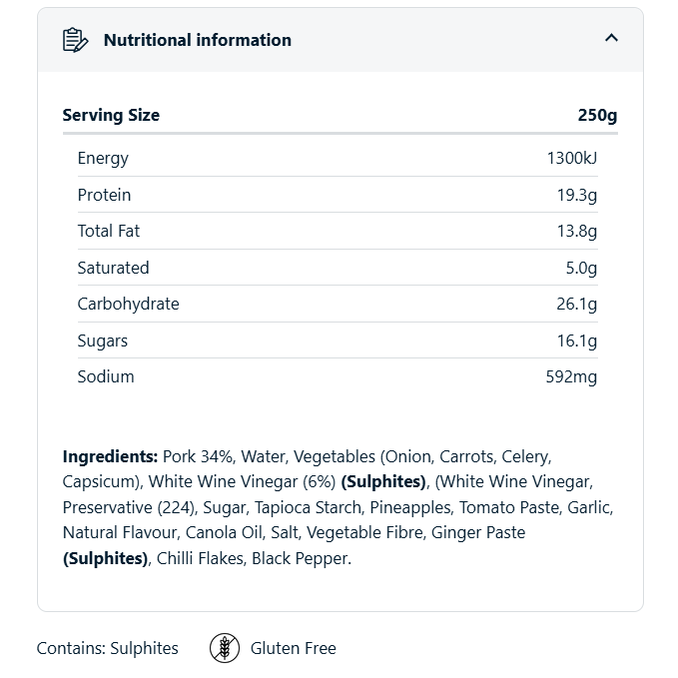The image size is (678, 678).
Task: Select the Energy row label
Action: [103, 158]
